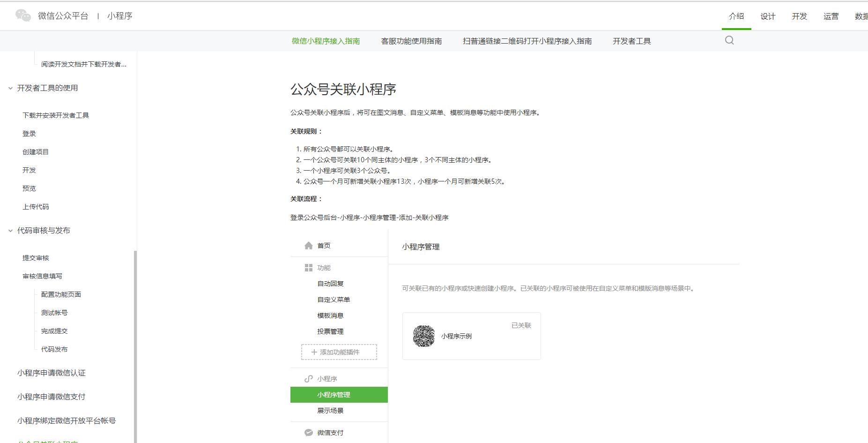Click rule text 所有公众号都可以关联小程序。

coord(349,149)
